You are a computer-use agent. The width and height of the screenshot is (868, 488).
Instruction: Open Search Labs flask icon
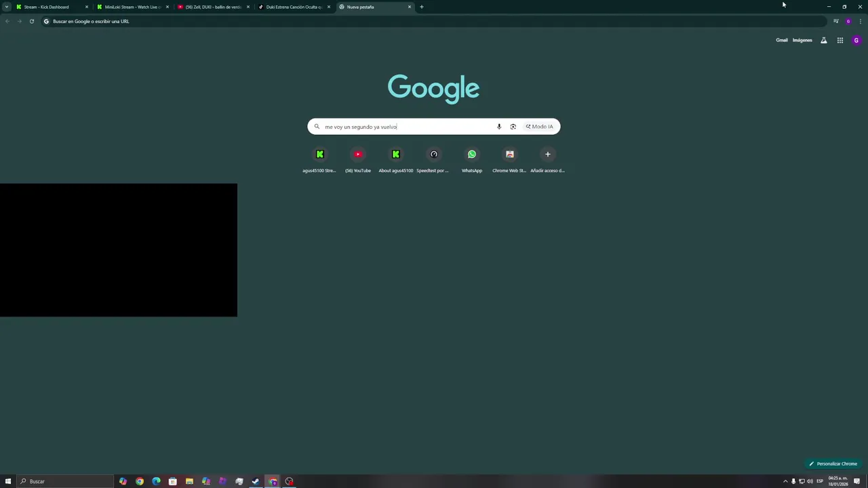(824, 40)
